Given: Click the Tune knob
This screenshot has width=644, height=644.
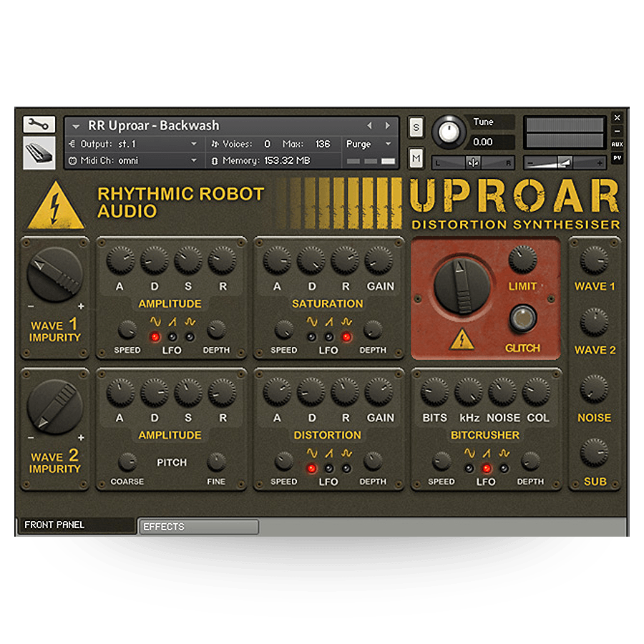Looking at the screenshot, I should click(449, 132).
